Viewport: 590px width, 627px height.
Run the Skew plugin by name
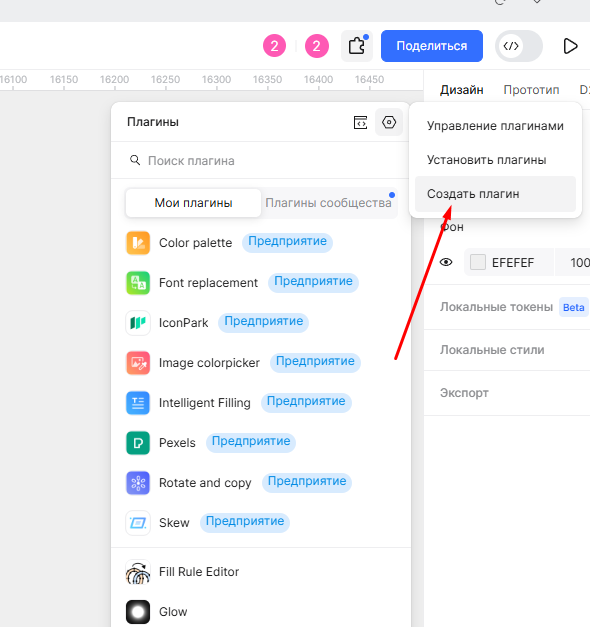click(174, 523)
